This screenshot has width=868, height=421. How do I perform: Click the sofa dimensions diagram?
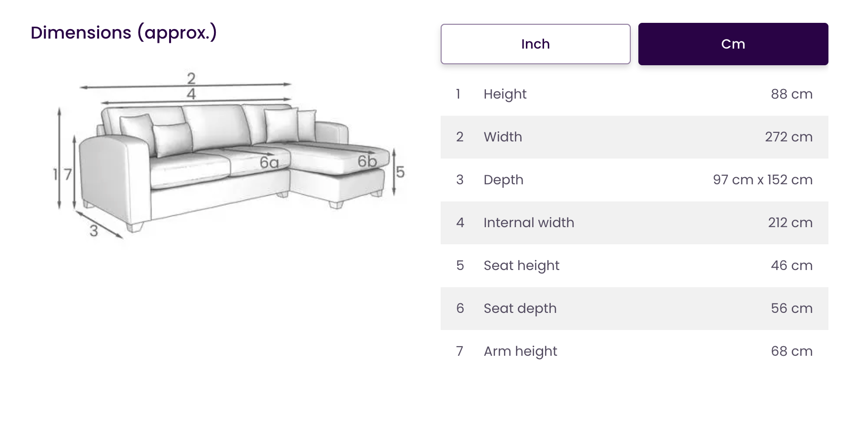pyautogui.click(x=229, y=157)
